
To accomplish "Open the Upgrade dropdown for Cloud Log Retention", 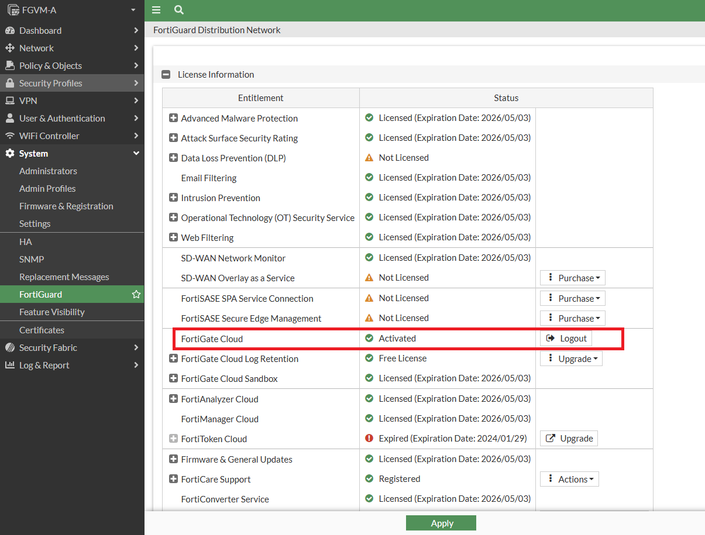I will coord(572,359).
